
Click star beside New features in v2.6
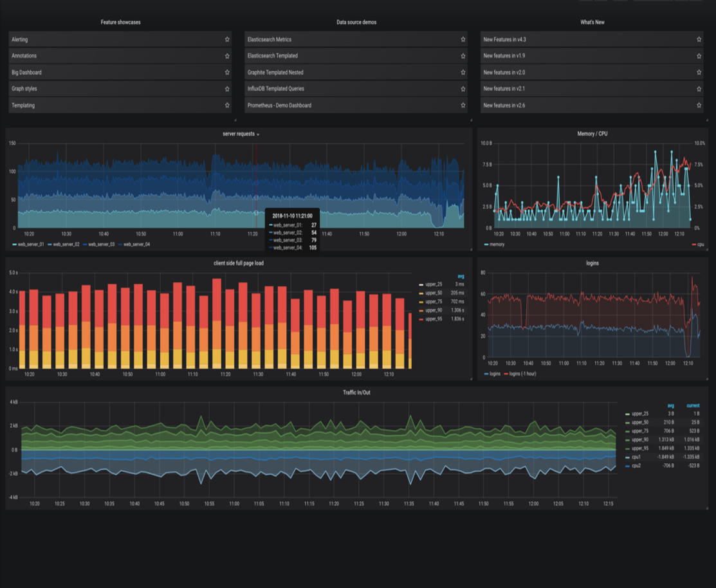tap(699, 106)
